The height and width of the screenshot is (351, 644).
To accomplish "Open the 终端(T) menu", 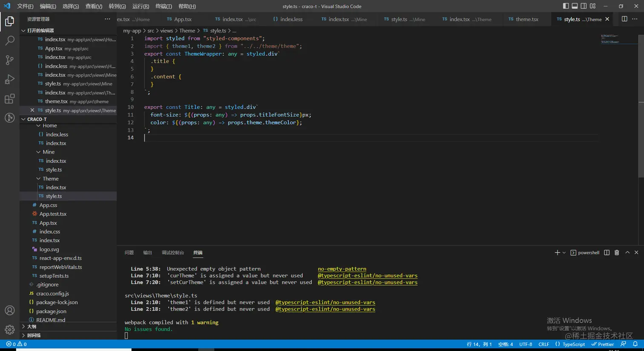I will (164, 6).
